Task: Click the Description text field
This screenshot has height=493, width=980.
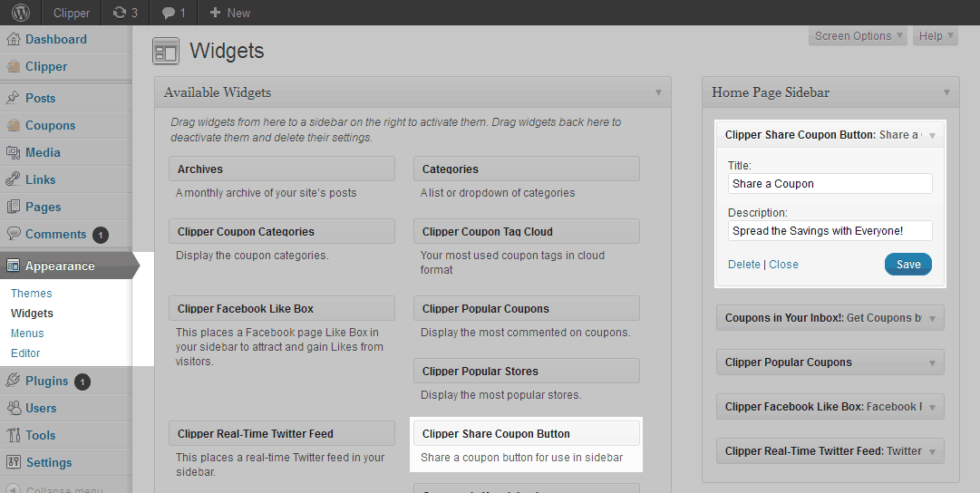Action: point(830,231)
